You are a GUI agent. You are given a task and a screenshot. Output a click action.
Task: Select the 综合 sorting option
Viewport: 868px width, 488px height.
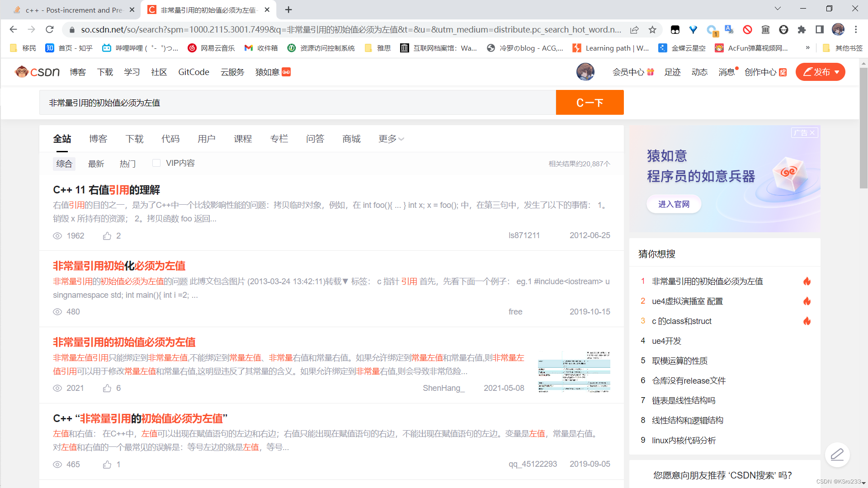click(x=64, y=164)
